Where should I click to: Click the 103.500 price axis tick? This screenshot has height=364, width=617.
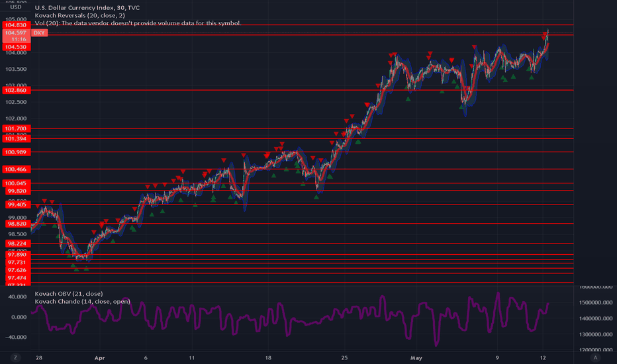[16, 69]
